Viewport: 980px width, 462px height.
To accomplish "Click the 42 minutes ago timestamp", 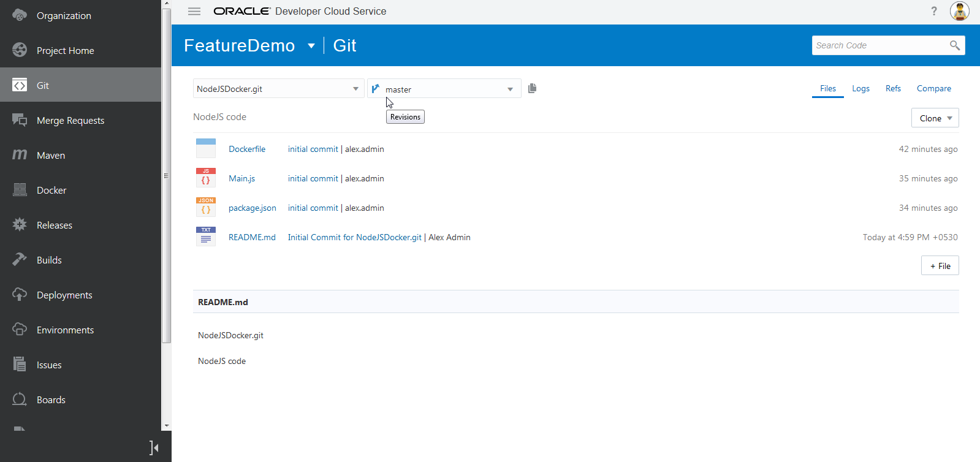I will pyautogui.click(x=928, y=149).
